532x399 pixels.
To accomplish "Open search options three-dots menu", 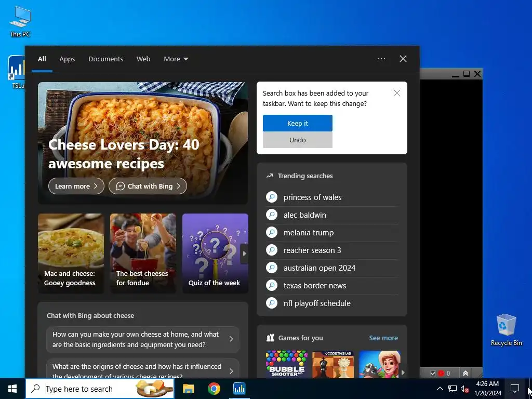I will click(x=381, y=59).
